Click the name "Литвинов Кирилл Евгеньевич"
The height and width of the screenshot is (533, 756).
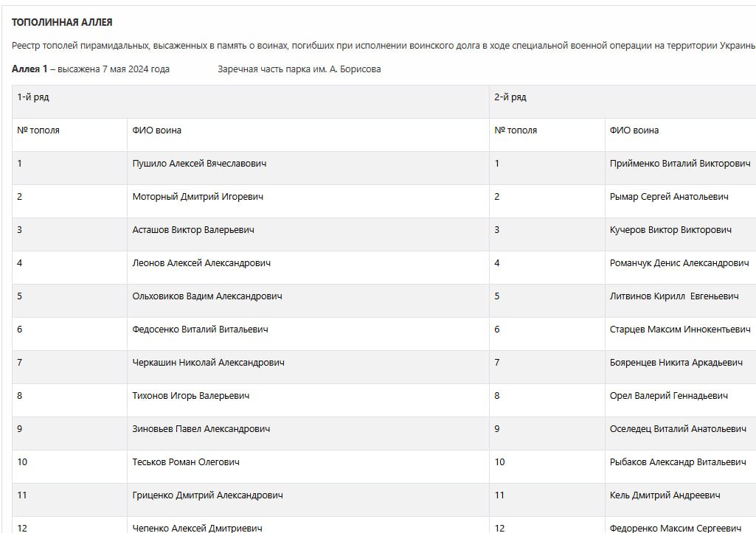(x=674, y=296)
